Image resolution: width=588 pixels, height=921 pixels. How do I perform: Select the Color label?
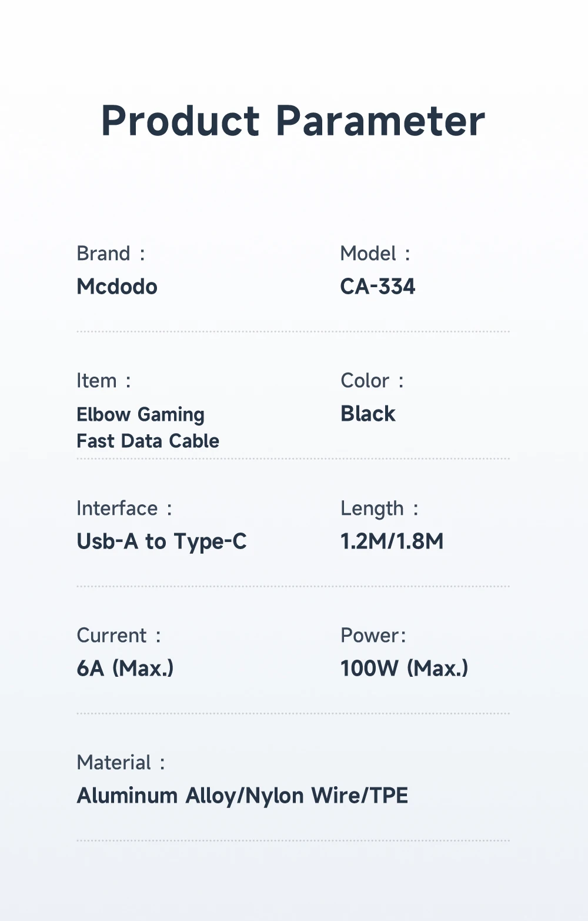pos(372,381)
